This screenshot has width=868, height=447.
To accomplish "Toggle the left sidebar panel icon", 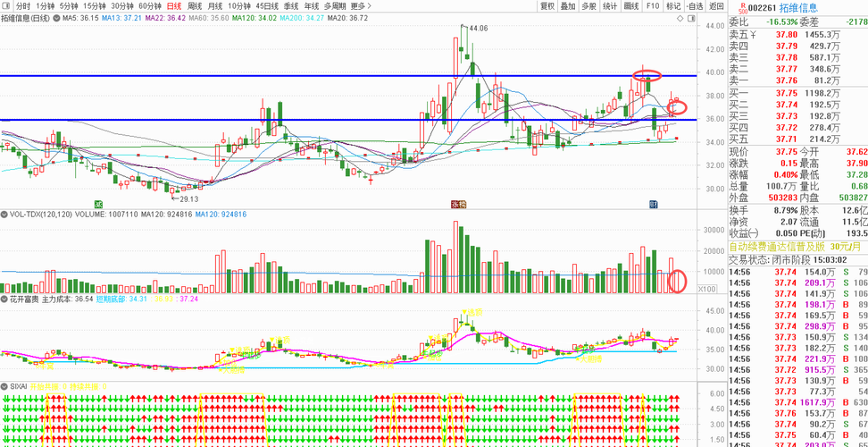I will coord(7,6).
